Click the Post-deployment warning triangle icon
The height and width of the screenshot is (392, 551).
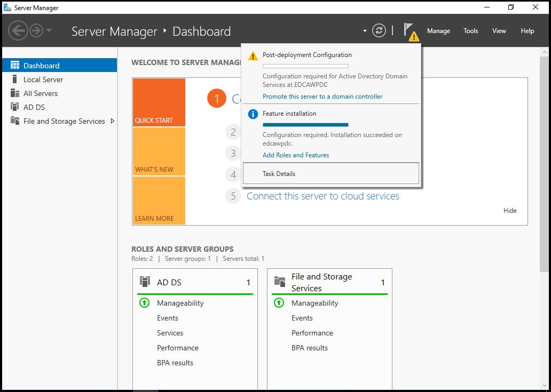(x=253, y=56)
